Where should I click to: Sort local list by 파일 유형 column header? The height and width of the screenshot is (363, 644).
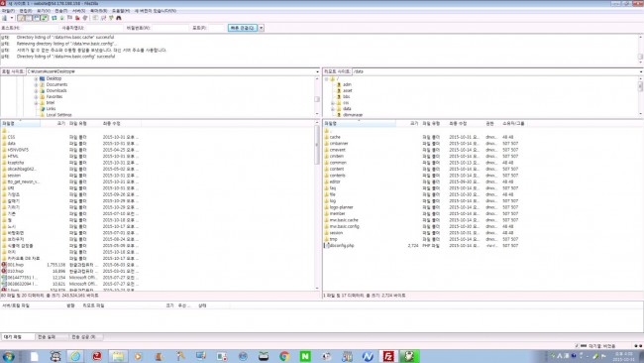pos(83,123)
